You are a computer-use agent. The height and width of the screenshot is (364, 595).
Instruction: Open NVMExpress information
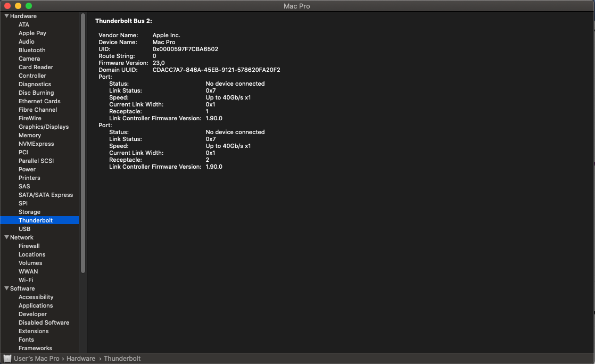(x=36, y=144)
